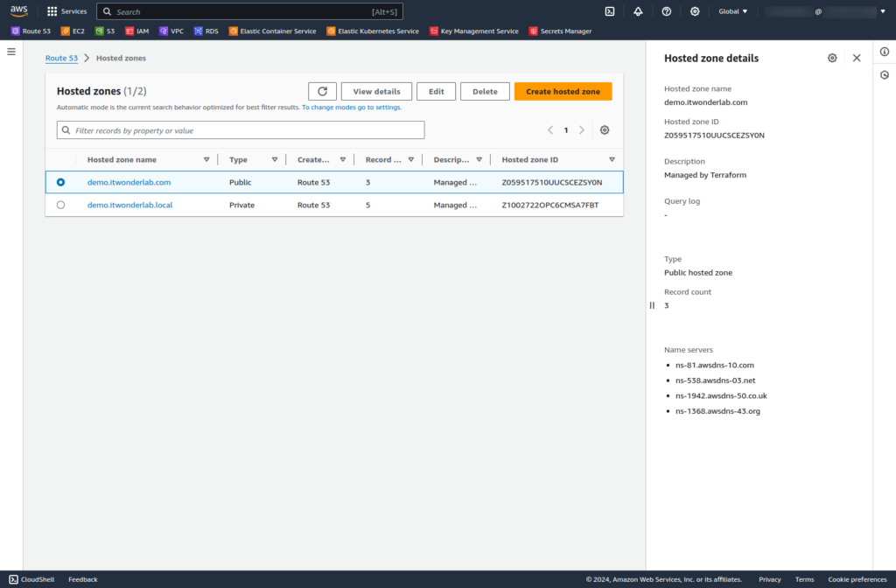Click the Route 53 breadcrumb link
Viewport: 896px width, 588px height.
click(x=62, y=59)
